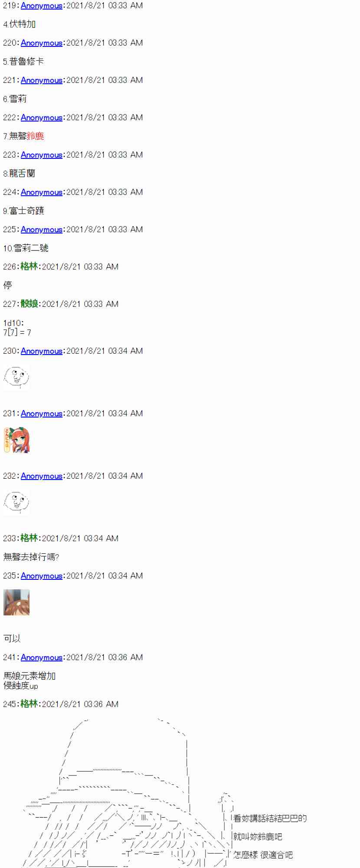This screenshot has height=868, width=360.
Task: Open Anonymous link on post 224
Action: click(x=42, y=192)
